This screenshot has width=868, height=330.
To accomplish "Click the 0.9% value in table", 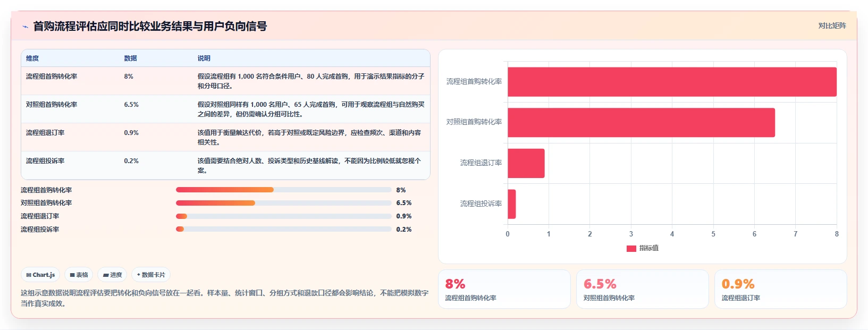I will [131, 133].
